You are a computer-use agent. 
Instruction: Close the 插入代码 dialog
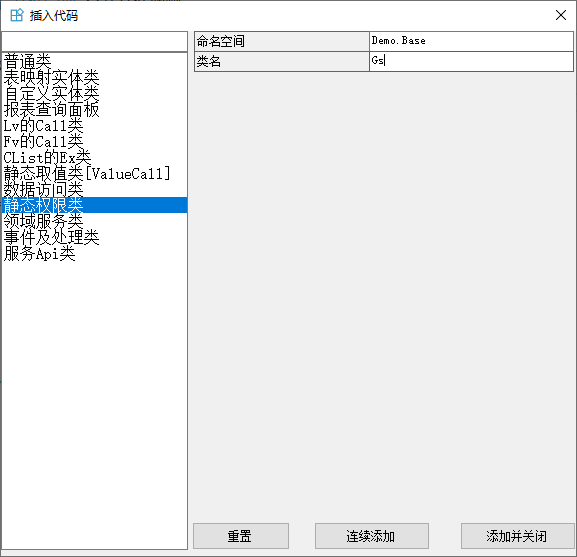pos(561,15)
